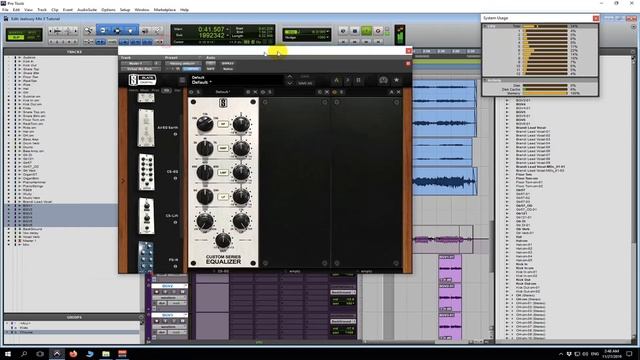Open the factory default preset dropdown
The height and width of the screenshot is (360, 640).
pos(183,63)
